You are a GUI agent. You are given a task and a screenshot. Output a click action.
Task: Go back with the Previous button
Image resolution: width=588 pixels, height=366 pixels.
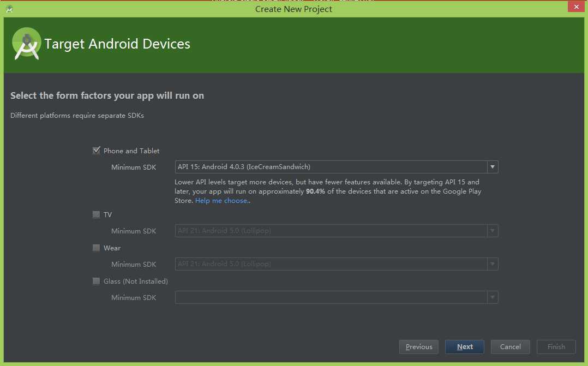419,347
